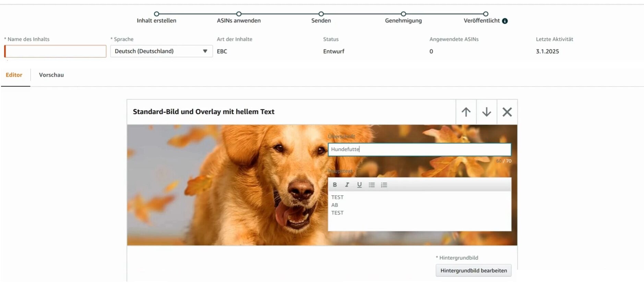Toggle underline formatting in text editor
This screenshot has width=644, height=283.
tap(359, 185)
